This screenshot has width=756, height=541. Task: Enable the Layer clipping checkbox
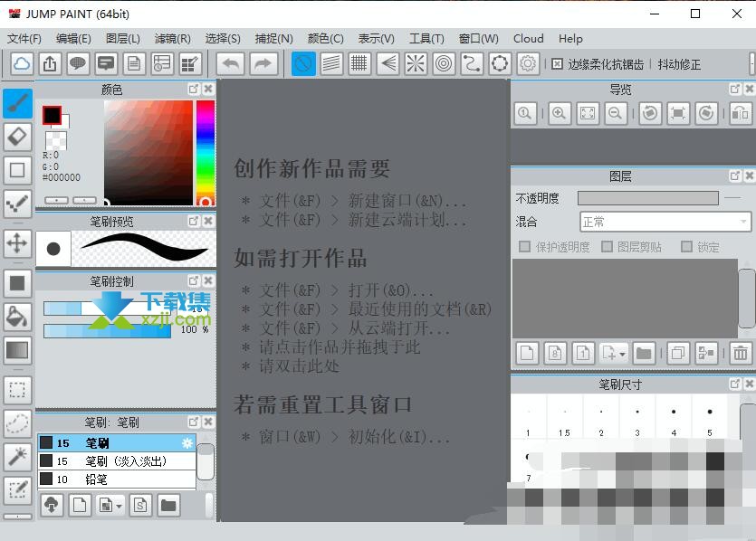pyautogui.click(x=607, y=247)
